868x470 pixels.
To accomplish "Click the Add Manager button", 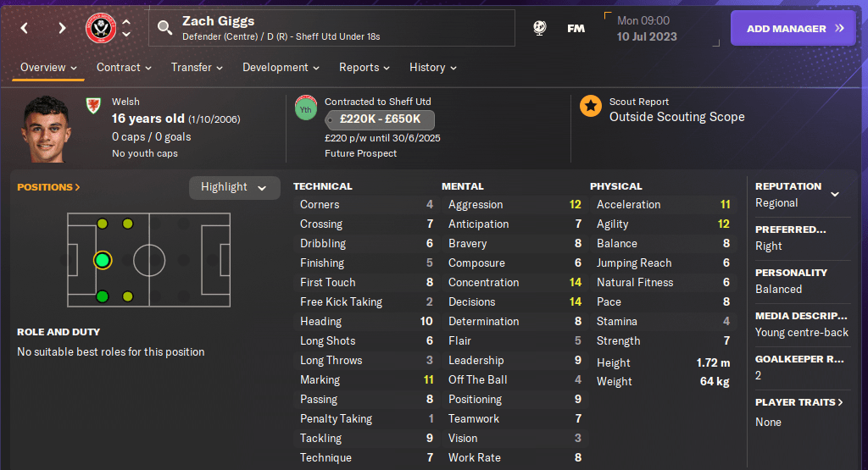I will point(795,28).
